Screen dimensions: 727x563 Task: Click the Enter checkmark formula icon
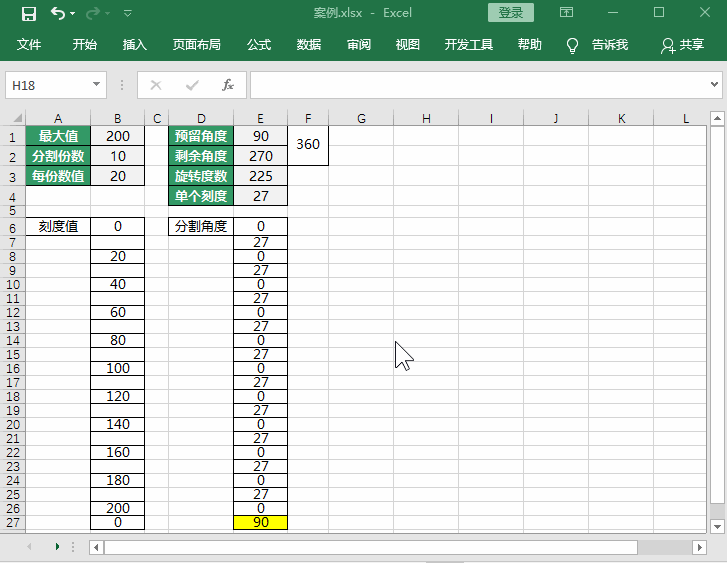coord(192,85)
